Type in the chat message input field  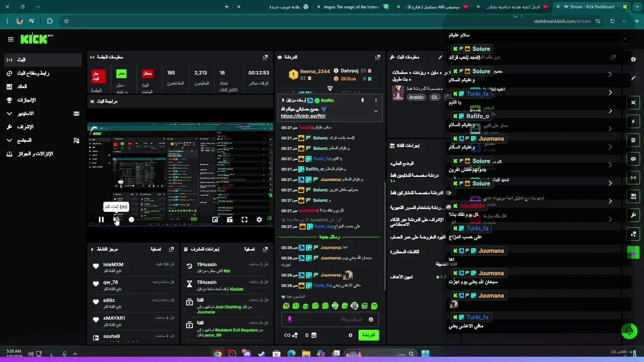coord(330,319)
